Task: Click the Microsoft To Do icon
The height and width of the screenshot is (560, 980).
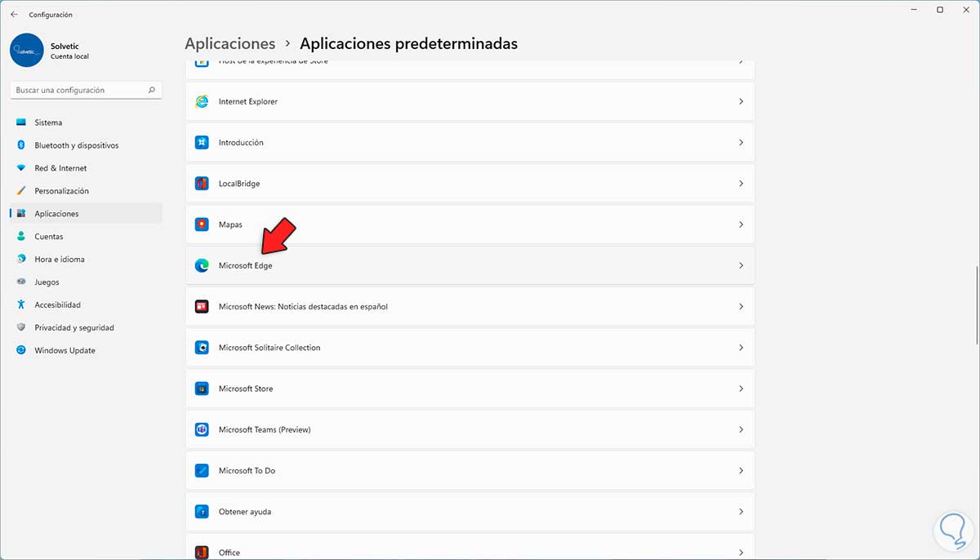Action: [x=202, y=471]
